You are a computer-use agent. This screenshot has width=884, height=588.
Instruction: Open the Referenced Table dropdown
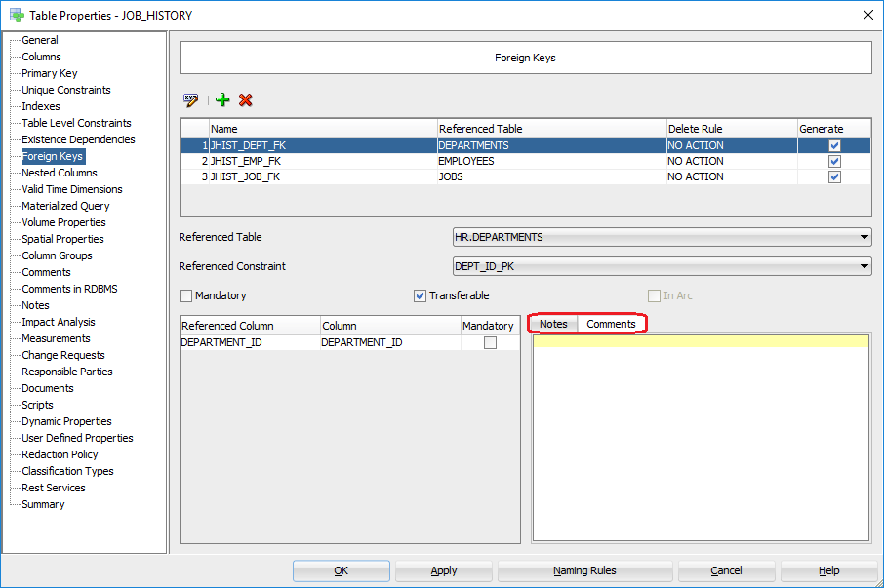864,236
